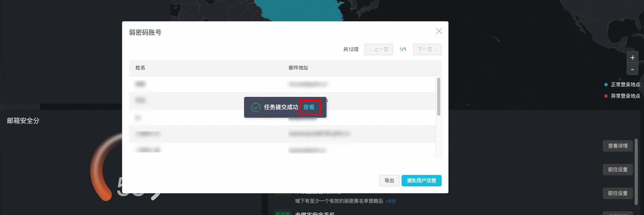The image size is (644, 215).
Task: Toggle the 异常登录地点 legend dot
Action: point(606,96)
